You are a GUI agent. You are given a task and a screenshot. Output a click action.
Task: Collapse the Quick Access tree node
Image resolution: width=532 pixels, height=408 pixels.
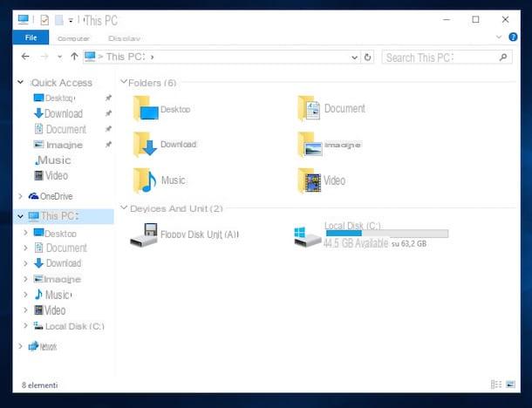click(20, 82)
